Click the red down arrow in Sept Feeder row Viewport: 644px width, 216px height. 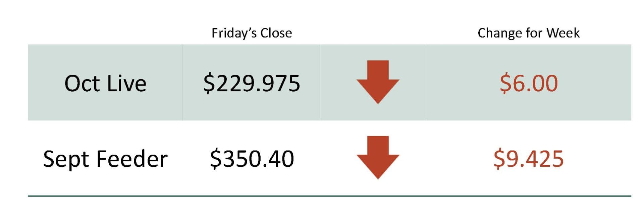tap(378, 158)
